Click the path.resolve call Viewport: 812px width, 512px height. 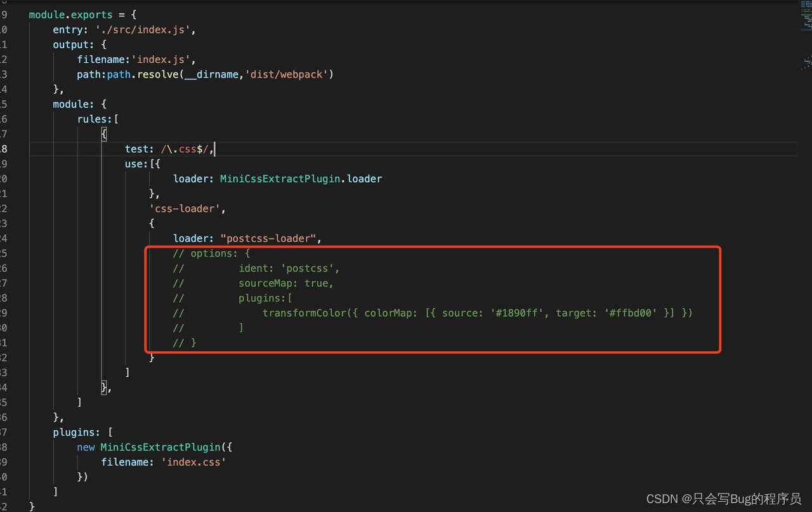click(x=143, y=74)
